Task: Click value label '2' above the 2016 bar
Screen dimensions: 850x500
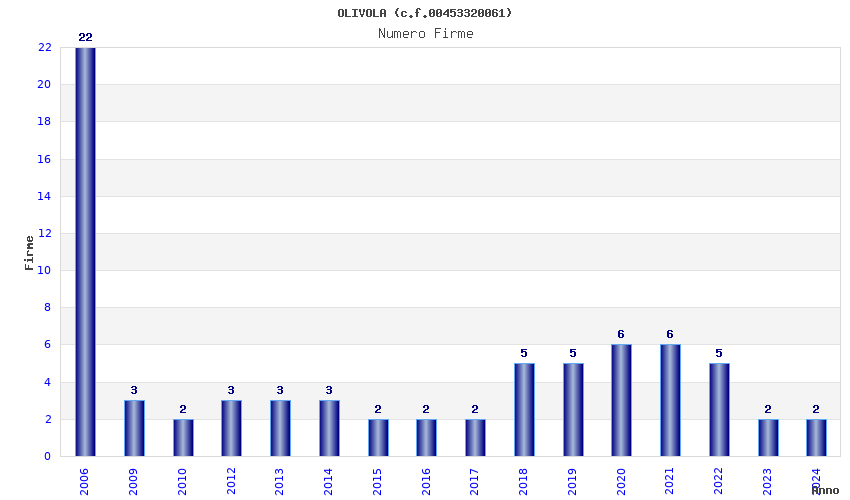Action: click(426, 409)
